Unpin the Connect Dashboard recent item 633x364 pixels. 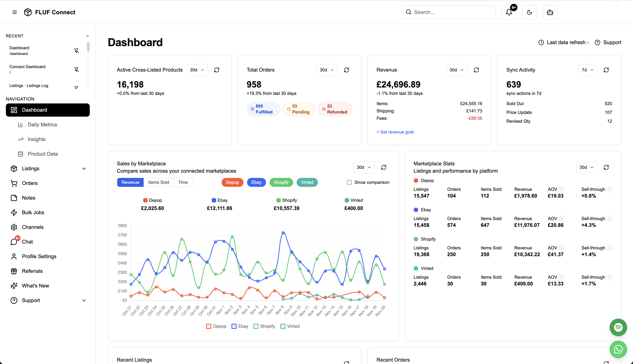(77, 70)
